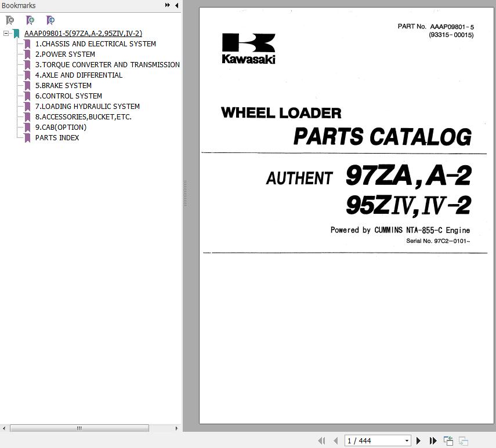Image resolution: width=496 pixels, height=448 pixels.
Task: Click the delete bookmark icon
Action: coord(10,20)
